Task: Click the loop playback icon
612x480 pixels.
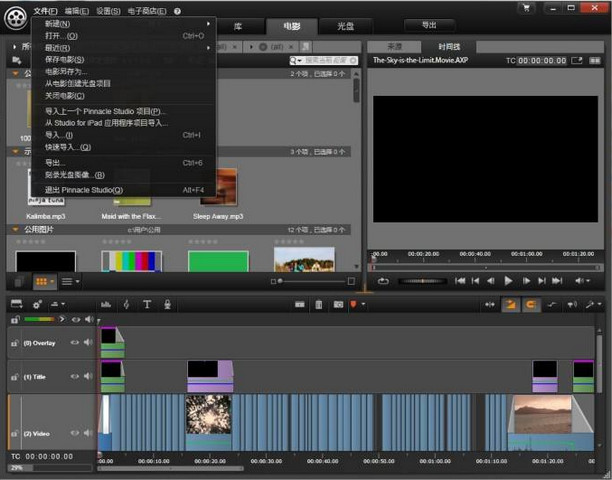Action: click(x=382, y=281)
